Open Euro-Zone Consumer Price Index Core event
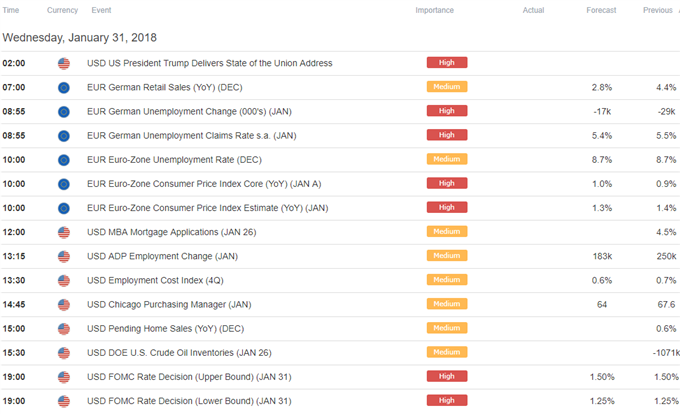The height and width of the screenshot is (414, 680). click(204, 184)
